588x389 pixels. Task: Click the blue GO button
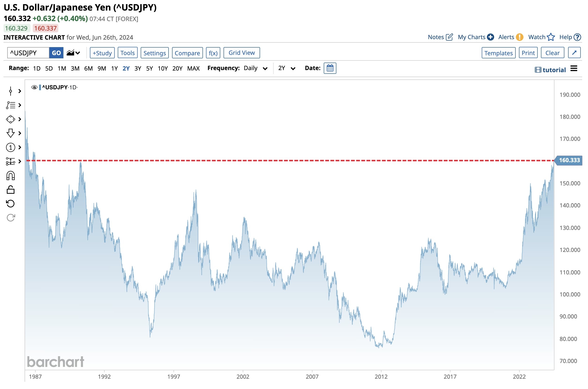(x=56, y=53)
